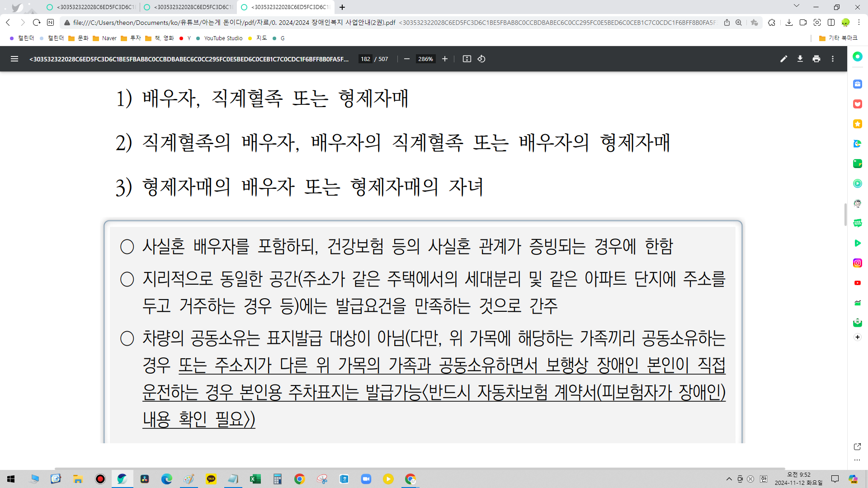Rotate the PDF counterclockwise

point(481,59)
